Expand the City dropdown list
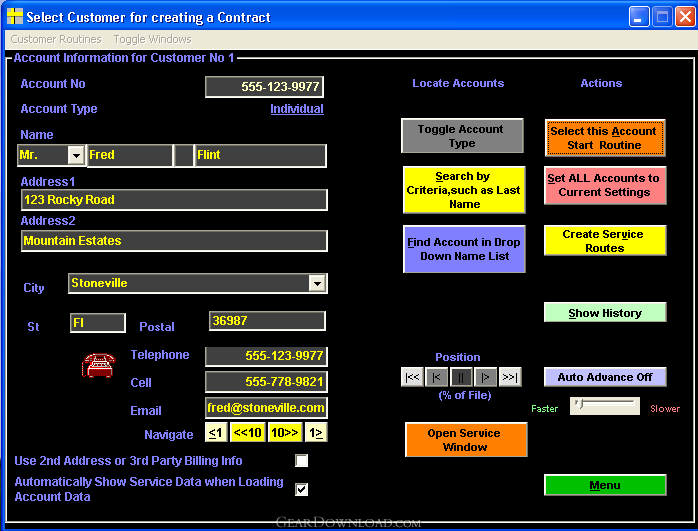Screen dimensions: 698x531 pos(317,284)
